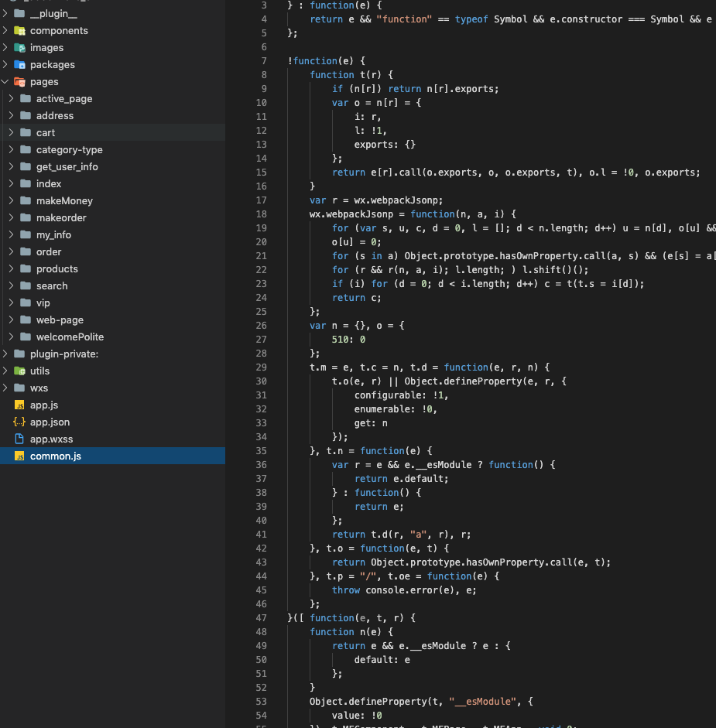716x728 pixels.
Task: Collapse the pages folder chevron
Action: 5,82
